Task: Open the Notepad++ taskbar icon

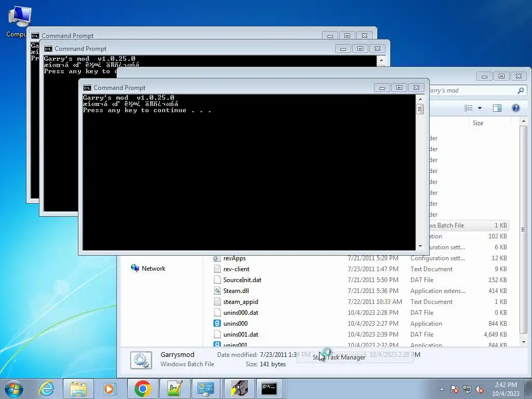Action: [x=175, y=389]
